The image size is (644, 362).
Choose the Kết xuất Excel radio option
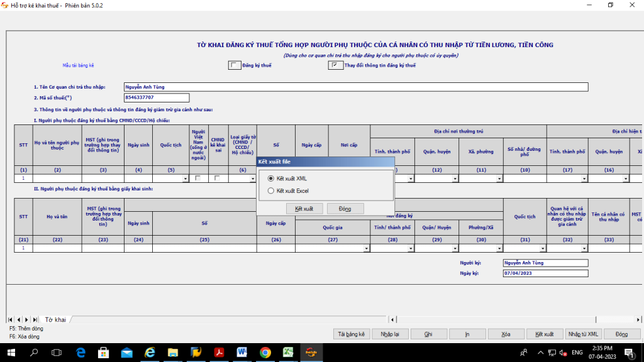pyautogui.click(x=271, y=190)
